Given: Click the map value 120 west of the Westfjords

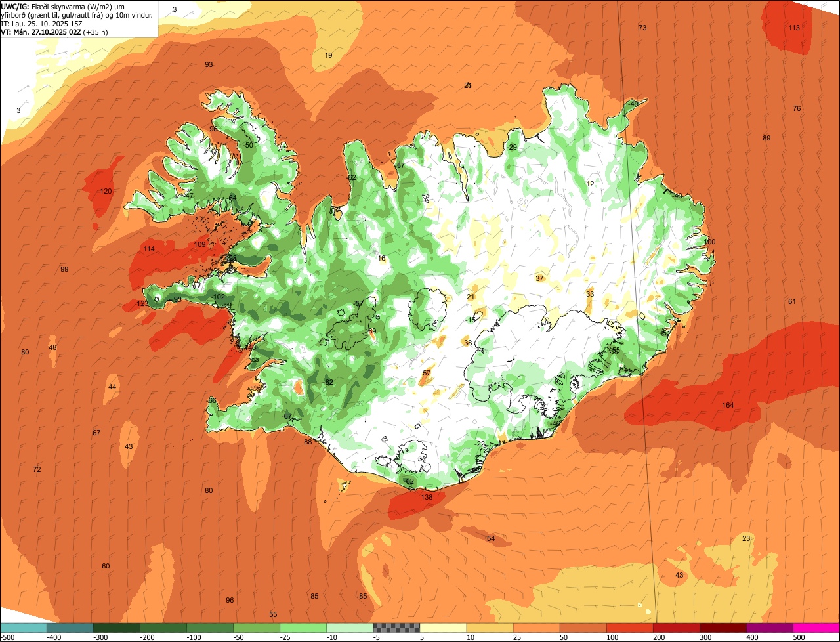Looking at the screenshot, I should (x=106, y=192).
